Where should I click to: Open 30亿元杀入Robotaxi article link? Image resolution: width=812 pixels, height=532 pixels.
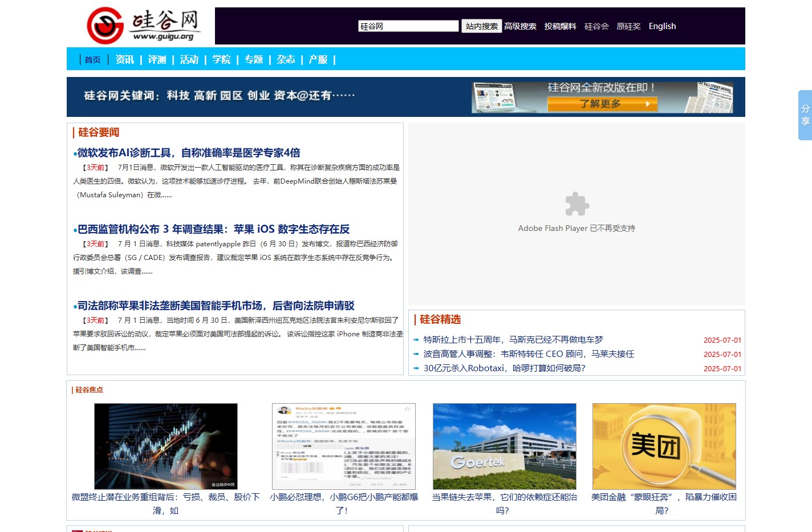[x=504, y=368]
